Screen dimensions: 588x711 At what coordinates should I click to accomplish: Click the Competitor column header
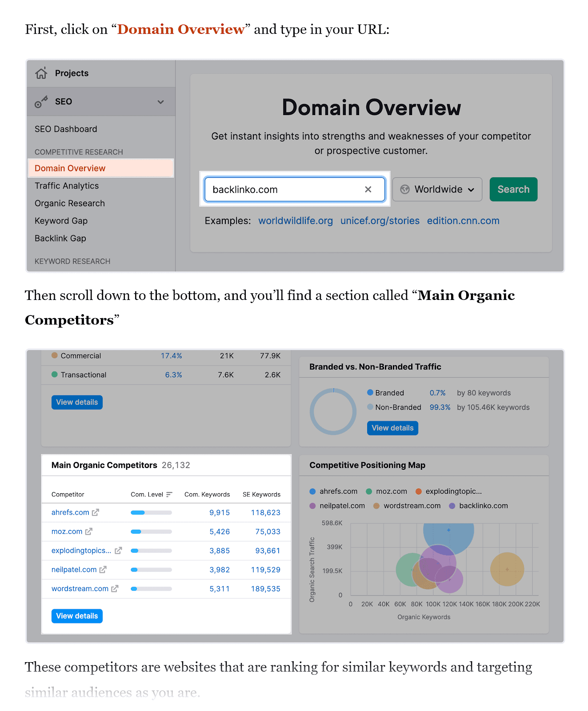click(68, 495)
